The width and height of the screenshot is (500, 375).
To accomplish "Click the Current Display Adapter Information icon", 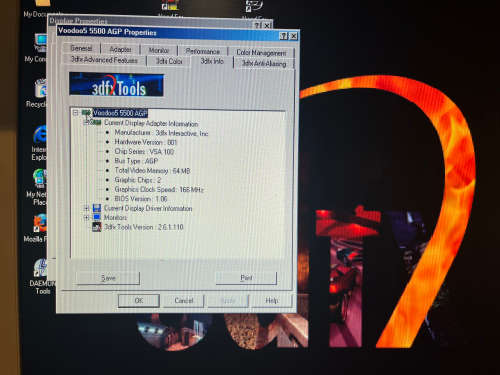I will tap(96, 123).
